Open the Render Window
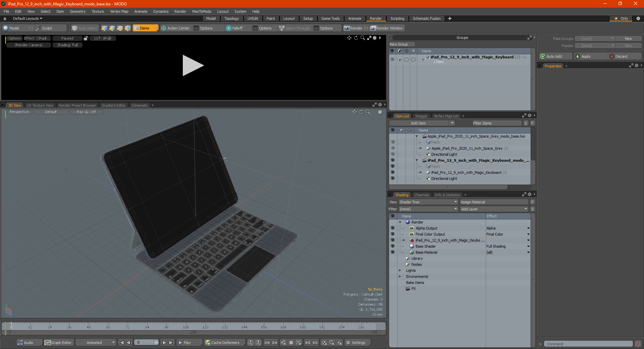Image resolution: width=644 pixels, height=349 pixels. [x=387, y=28]
